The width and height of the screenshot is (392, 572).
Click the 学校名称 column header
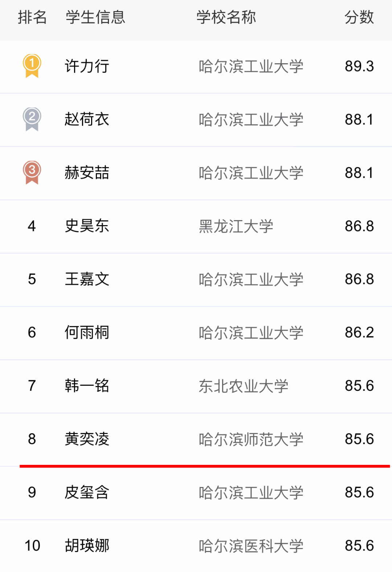tap(226, 17)
